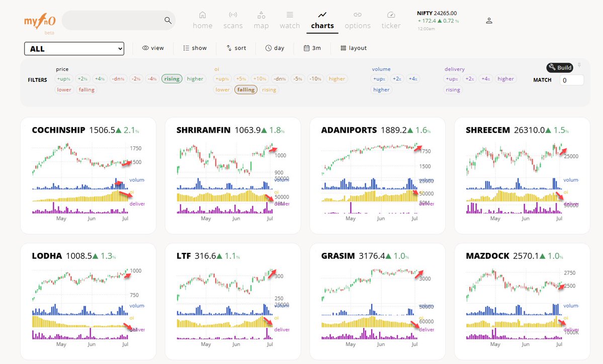This screenshot has height=364, width=603.
Task: Open the COCHINSHIP stock title
Action: coord(58,130)
